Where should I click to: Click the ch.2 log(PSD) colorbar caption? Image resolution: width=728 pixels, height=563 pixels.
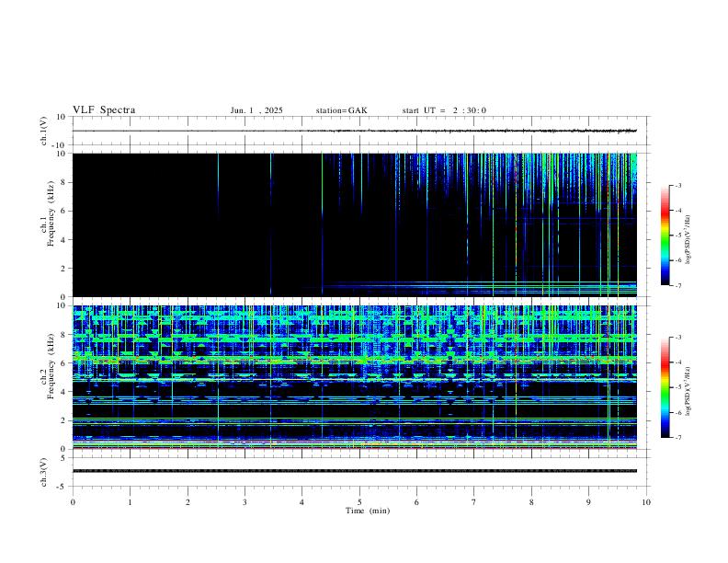click(x=688, y=391)
